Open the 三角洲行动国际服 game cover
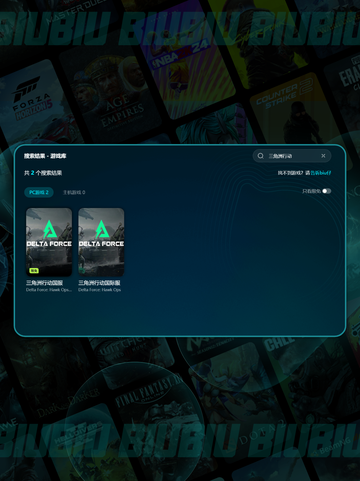 101,242
